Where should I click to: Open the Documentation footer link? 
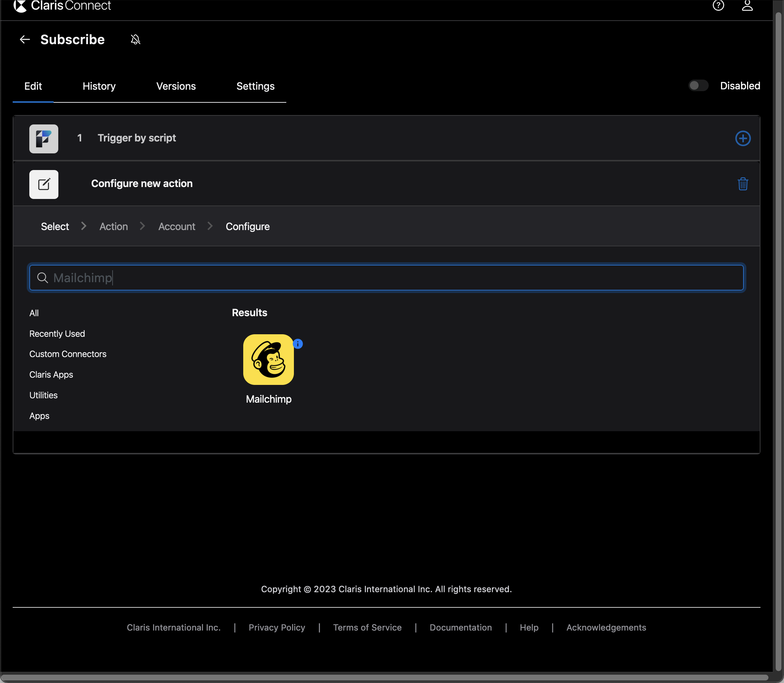point(460,627)
